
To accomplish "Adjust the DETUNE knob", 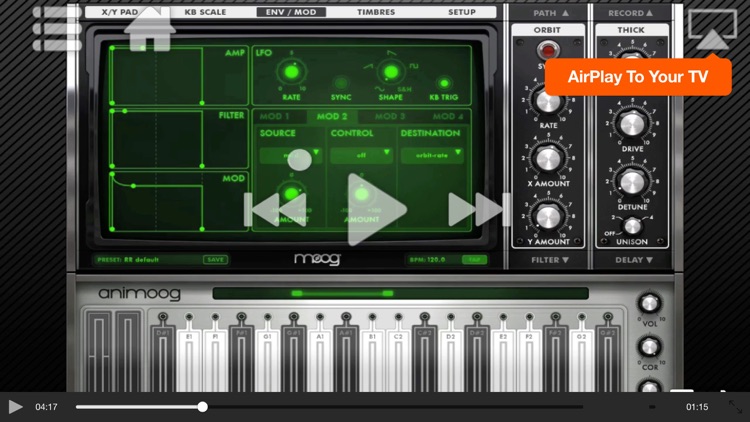I will 632,183.
